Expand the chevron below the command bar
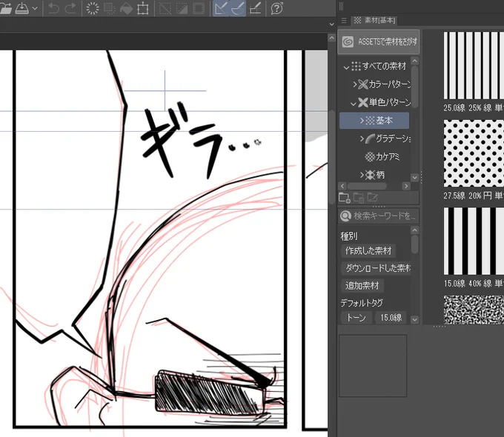The width and height of the screenshot is (504, 437). click(x=332, y=24)
